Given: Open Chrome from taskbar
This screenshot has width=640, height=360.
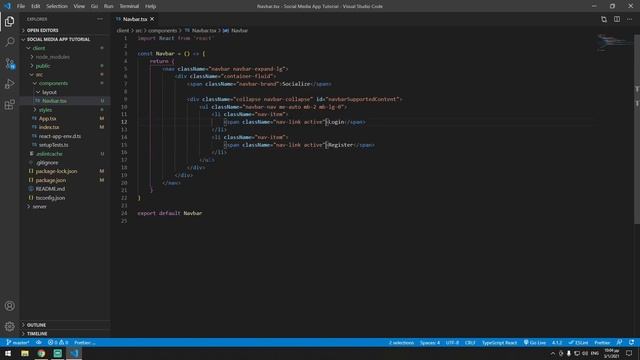Looking at the screenshot, I should (41, 353).
